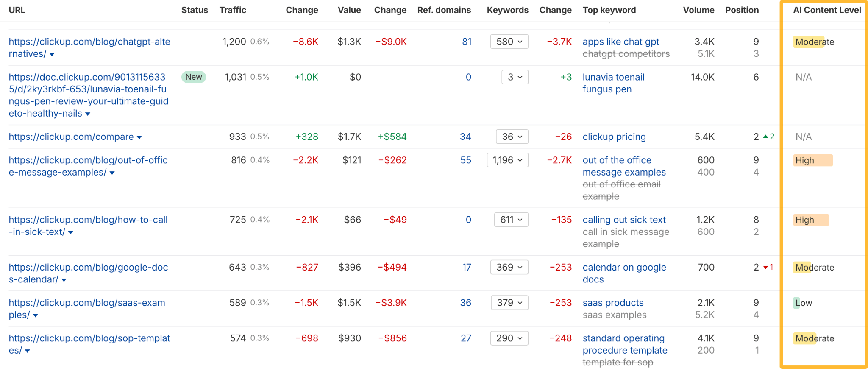Click the AI Content Level column header

point(826,10)
